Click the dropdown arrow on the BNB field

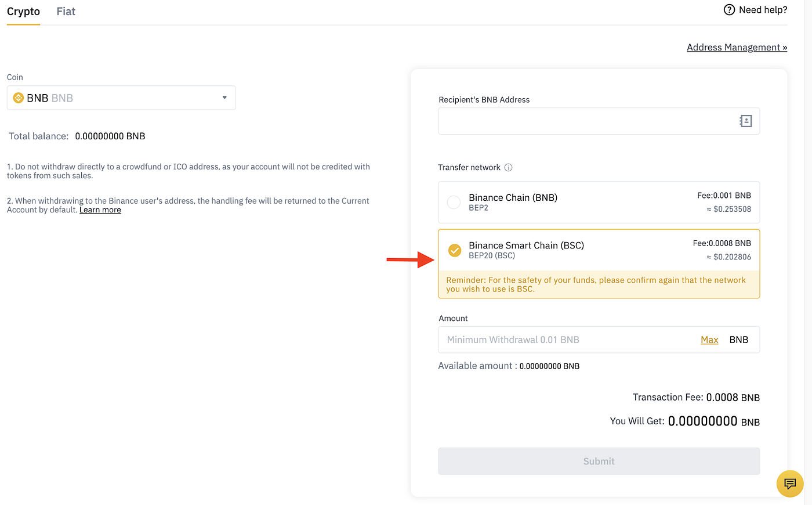[x=224, y=98]
